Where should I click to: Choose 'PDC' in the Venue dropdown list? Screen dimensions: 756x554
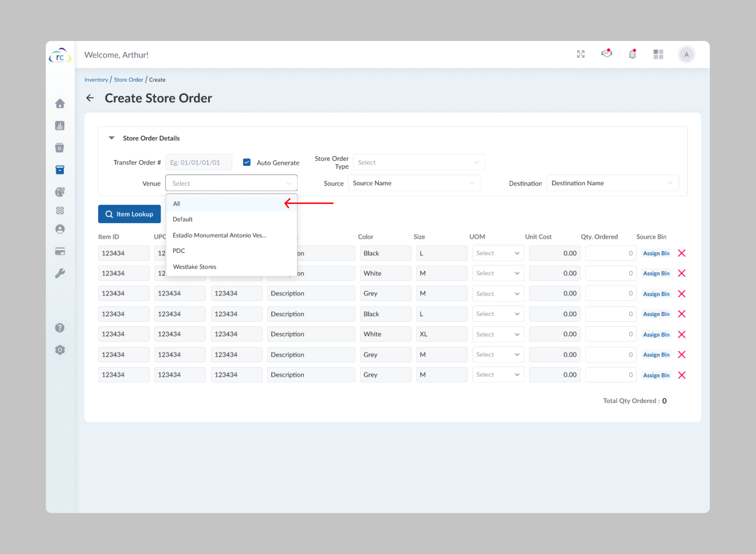[179, 251]
